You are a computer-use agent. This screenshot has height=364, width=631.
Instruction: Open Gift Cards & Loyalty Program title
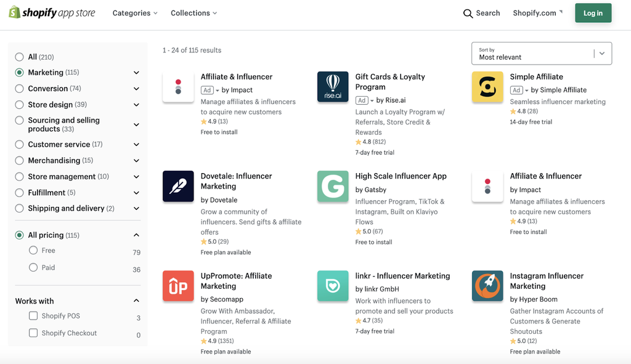click(390, 82)
